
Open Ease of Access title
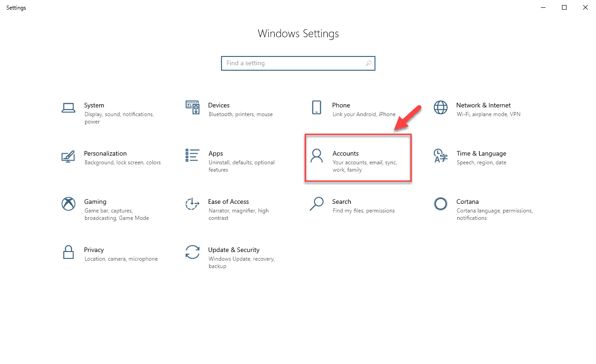(228, 202)
